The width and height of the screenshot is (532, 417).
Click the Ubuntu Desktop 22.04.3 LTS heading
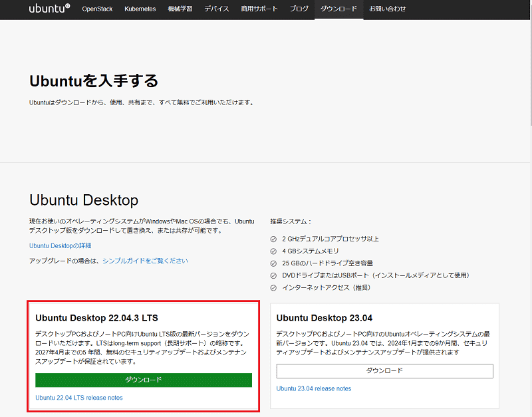point(96,318)
